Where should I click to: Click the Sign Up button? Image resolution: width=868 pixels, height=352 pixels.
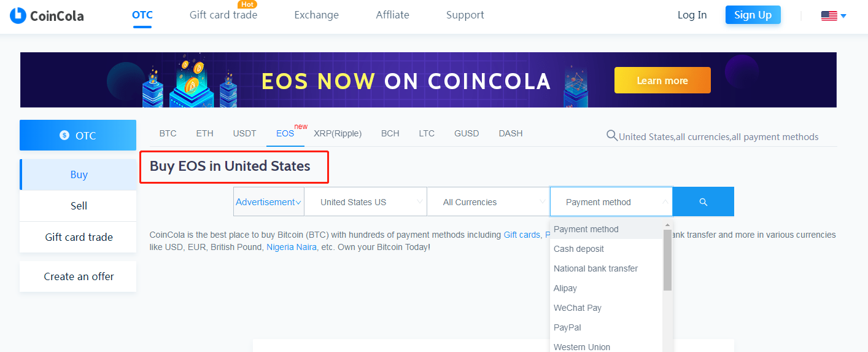point(753,15)
